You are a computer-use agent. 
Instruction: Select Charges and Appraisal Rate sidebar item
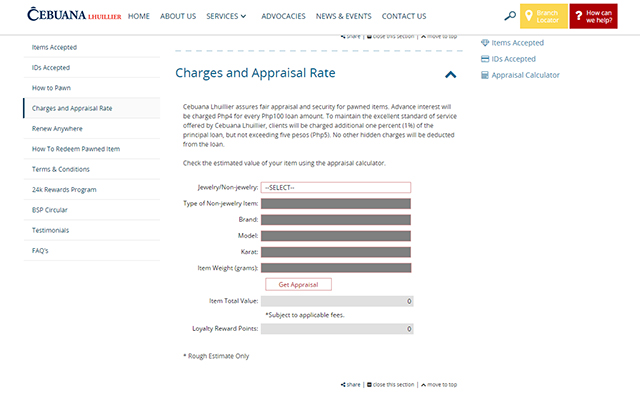(92, 109)
